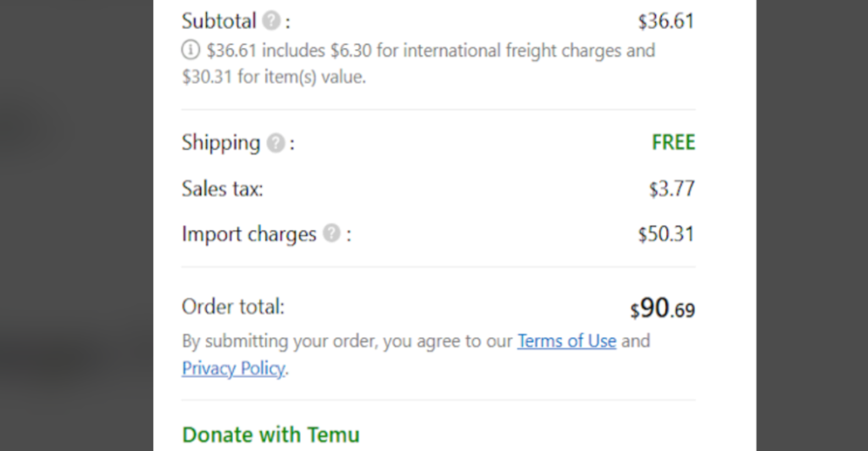Open the Privacy Policy link
Screen dimensions: 868x451
click(233, 368)
